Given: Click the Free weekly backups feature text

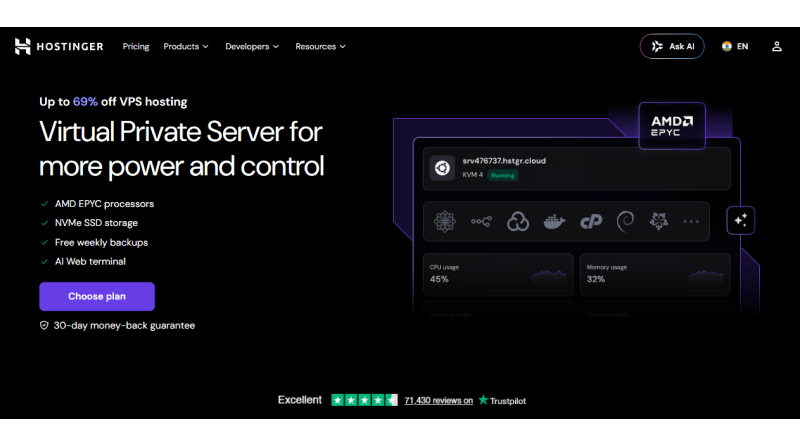Looking at the screenshot, I should 102,242.
